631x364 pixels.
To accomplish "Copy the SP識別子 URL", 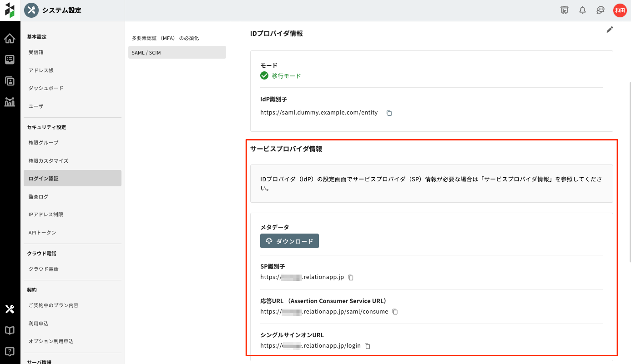I will coord(351,277).
